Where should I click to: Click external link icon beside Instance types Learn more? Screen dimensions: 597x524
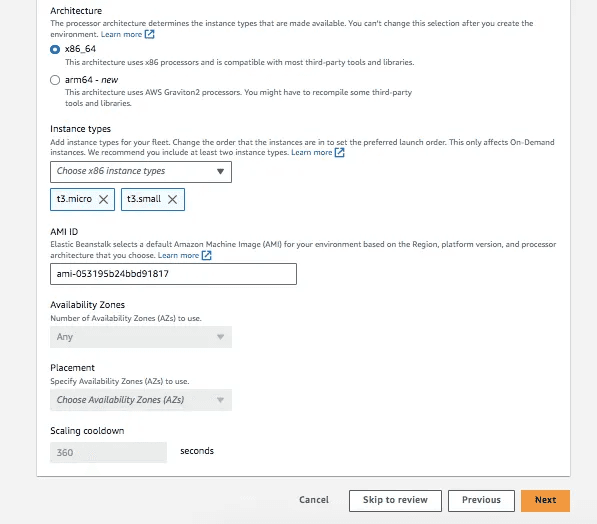click(x=340, y=152)
